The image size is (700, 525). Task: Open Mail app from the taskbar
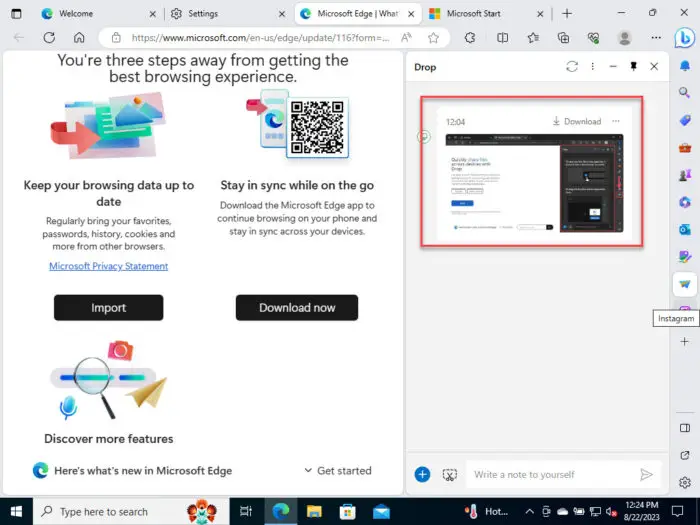coord(381,512)
